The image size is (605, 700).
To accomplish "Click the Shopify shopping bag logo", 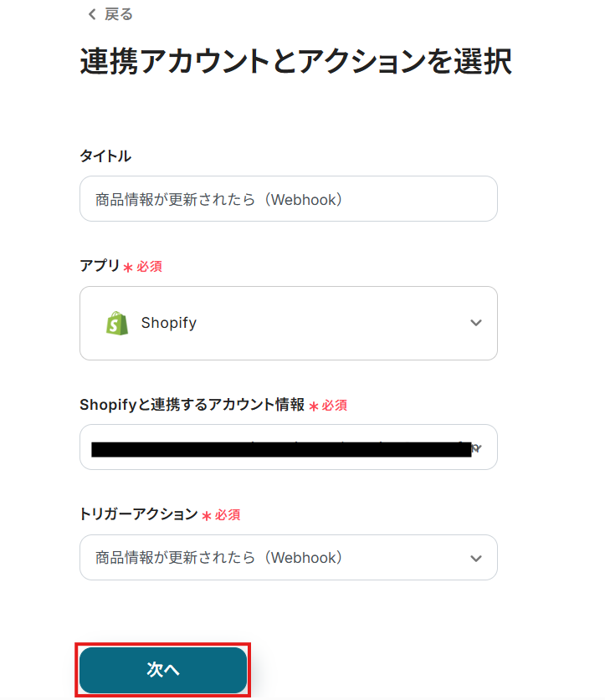I will tap(117, 324).
